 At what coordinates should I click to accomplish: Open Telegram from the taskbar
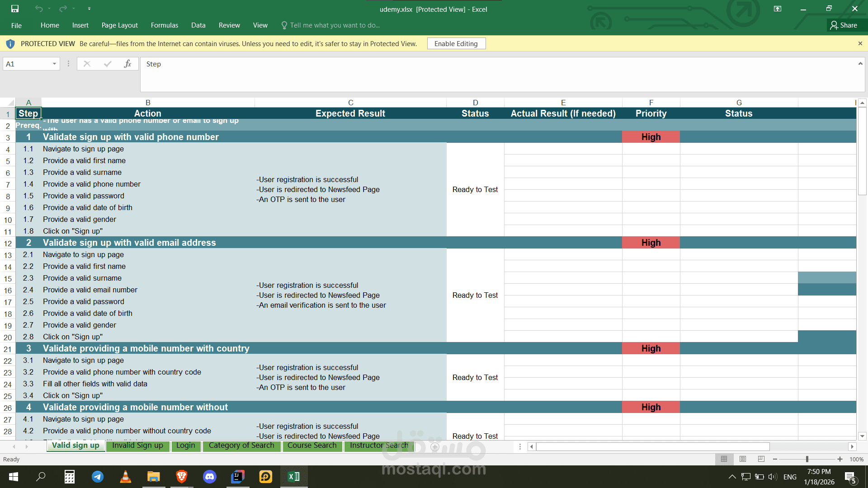(x=98, y=477)
